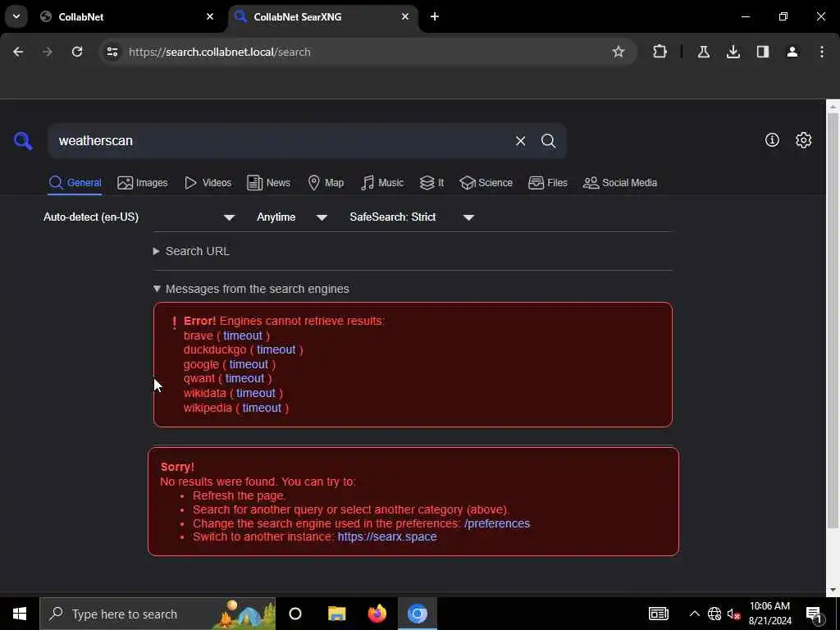Open the Windows Start menu
This screenshot has width=840, height=630.
coord(20,614)
